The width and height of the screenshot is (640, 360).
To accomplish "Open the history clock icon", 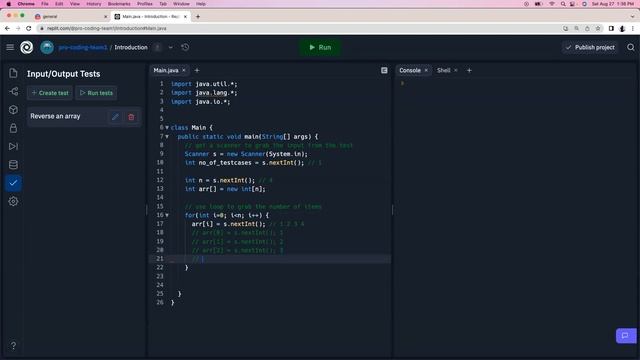I will point(185,47).
